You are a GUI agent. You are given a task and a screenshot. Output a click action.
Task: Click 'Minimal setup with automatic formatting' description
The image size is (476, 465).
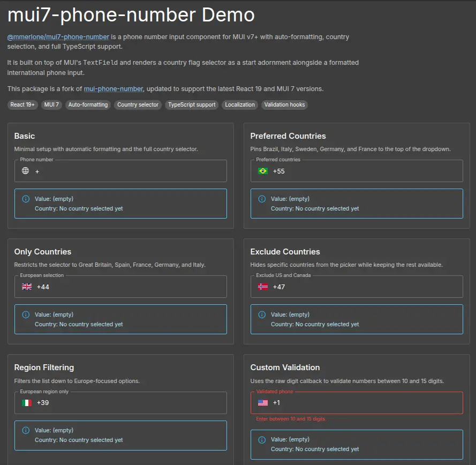(x=106, y=149)
